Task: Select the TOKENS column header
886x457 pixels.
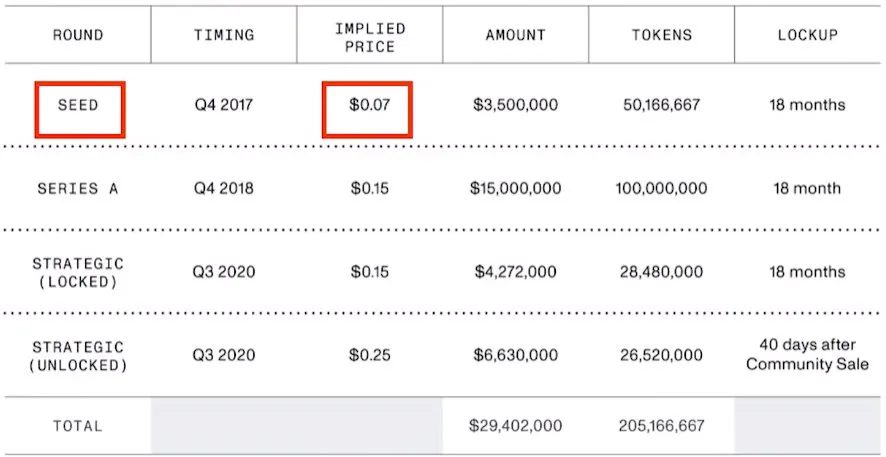Action: 661,35
